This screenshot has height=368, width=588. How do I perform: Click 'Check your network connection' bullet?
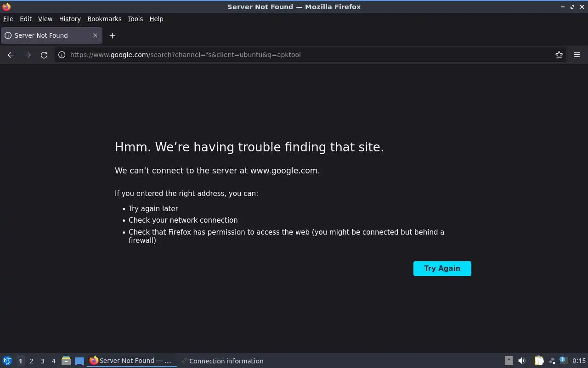tap(183, 220)
